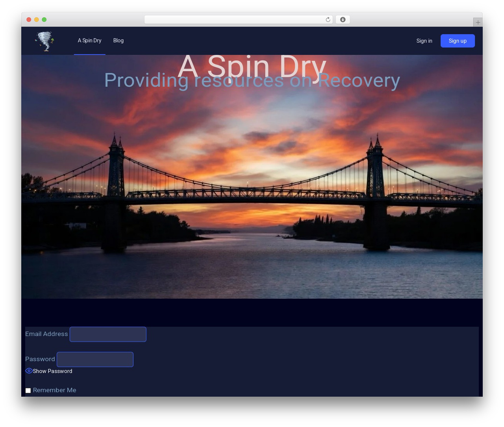Click the 'Remember Me' label text
This screenshot has width=504, height=427.
click(x=55, y=390)
